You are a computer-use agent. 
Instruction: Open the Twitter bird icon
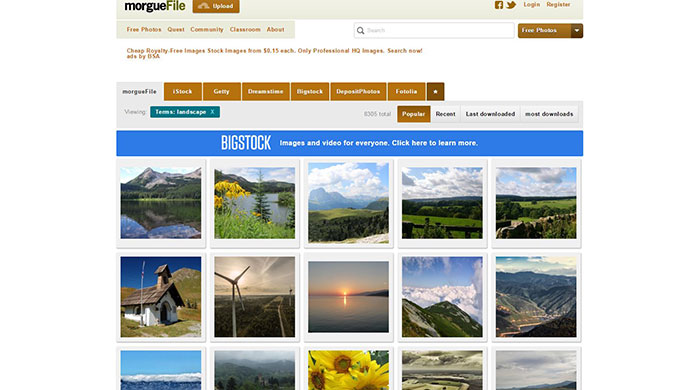[x=511, y=5]
